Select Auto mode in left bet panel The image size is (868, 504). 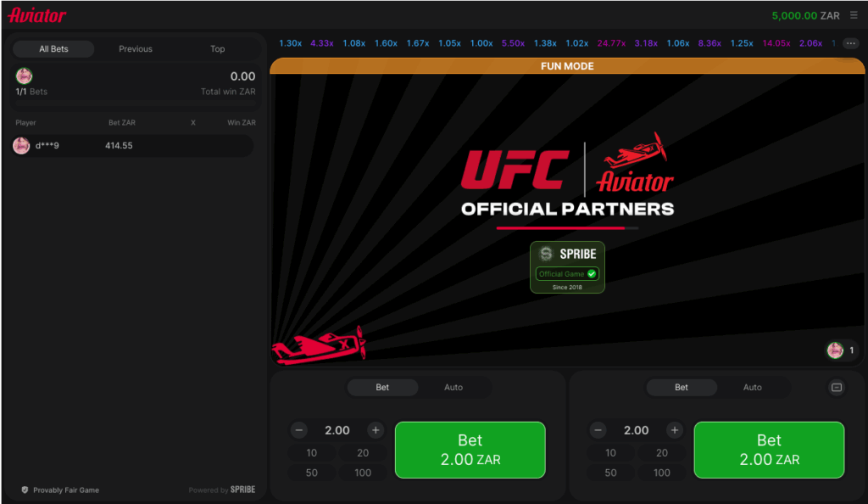453,387
